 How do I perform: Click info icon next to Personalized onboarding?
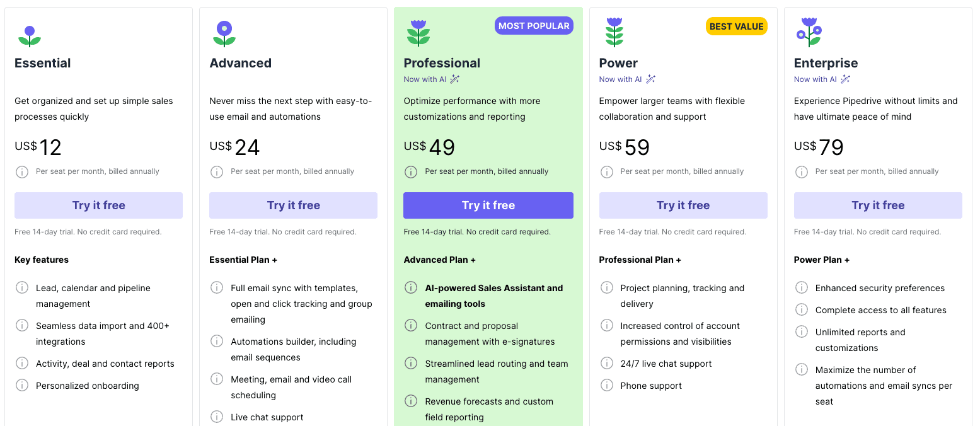pyautogui.click(x=22, y=385)
